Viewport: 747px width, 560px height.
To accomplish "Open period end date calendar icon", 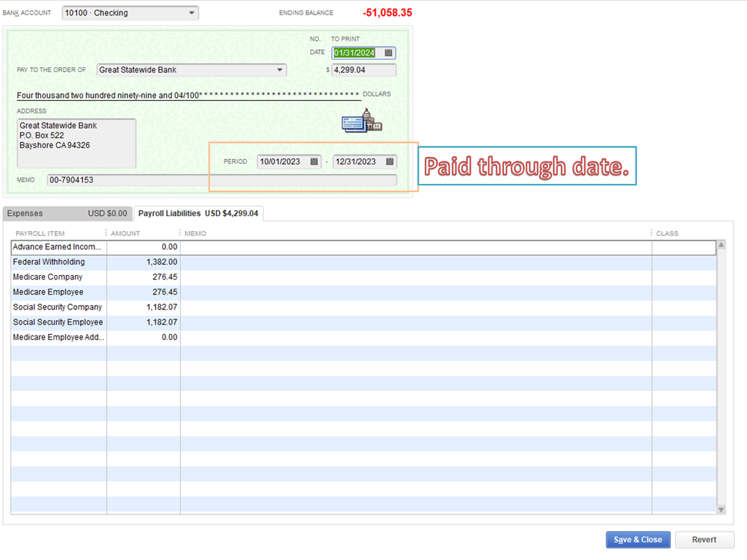I will click(390, 161).
